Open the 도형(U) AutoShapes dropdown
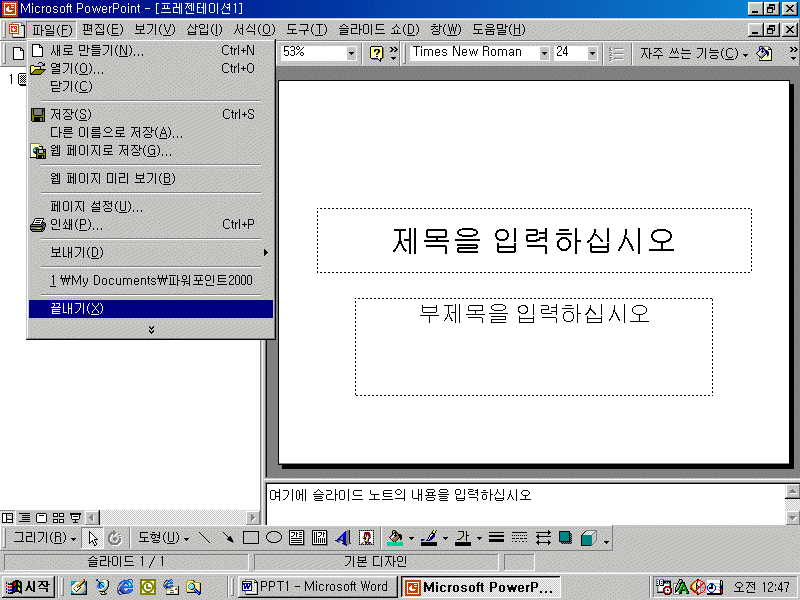Viewport: 800px width, 600px height. [163, 538]
